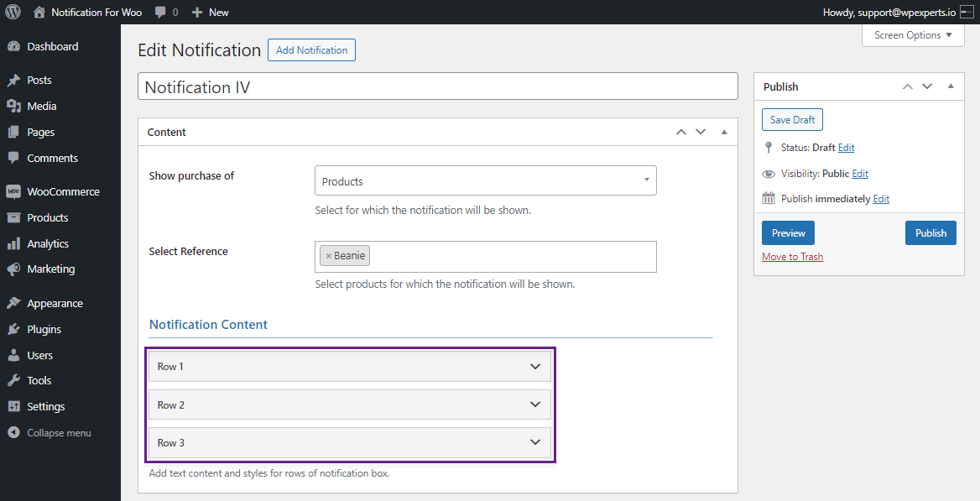The width and height of the screenshot is (980, 501).
Task: Click the user avatar in admin bar
Action: pyautogui.click(x=967, y=12)
